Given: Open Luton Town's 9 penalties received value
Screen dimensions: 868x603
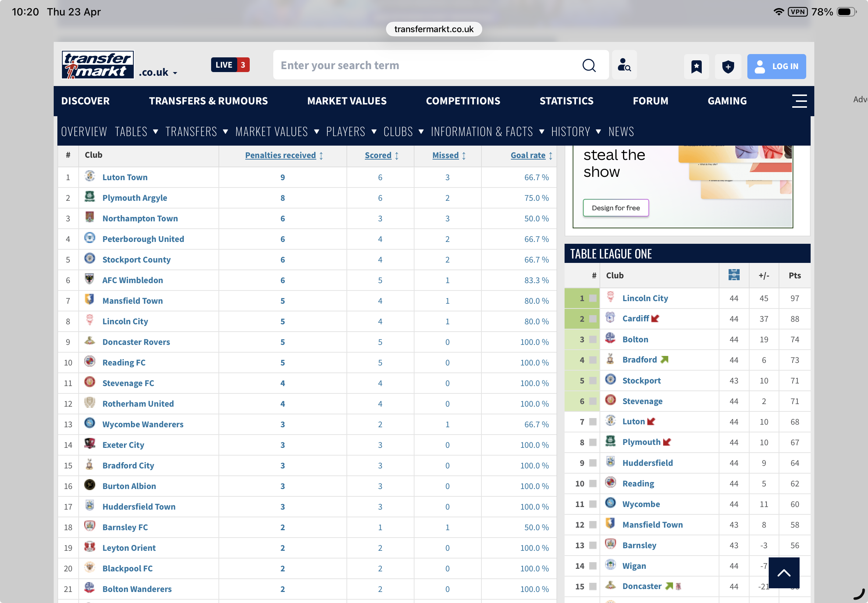Looking at the screenshot, I should coord(283,177).
